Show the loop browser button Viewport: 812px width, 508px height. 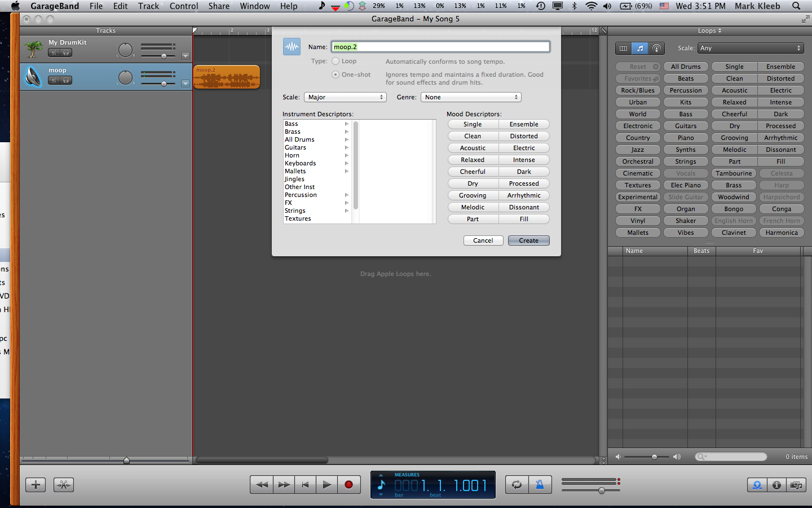click(x=757, y=485)
